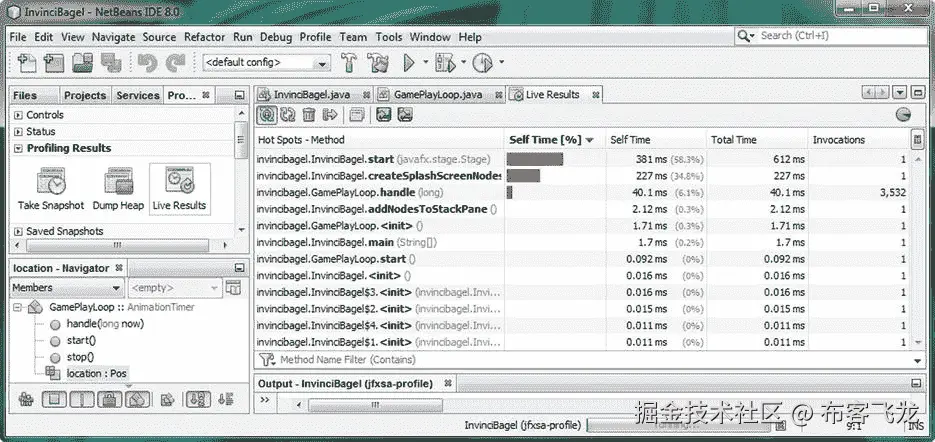Open the empty filter combo in Navigator
935x442 pixels.
(x=175, y=288)
